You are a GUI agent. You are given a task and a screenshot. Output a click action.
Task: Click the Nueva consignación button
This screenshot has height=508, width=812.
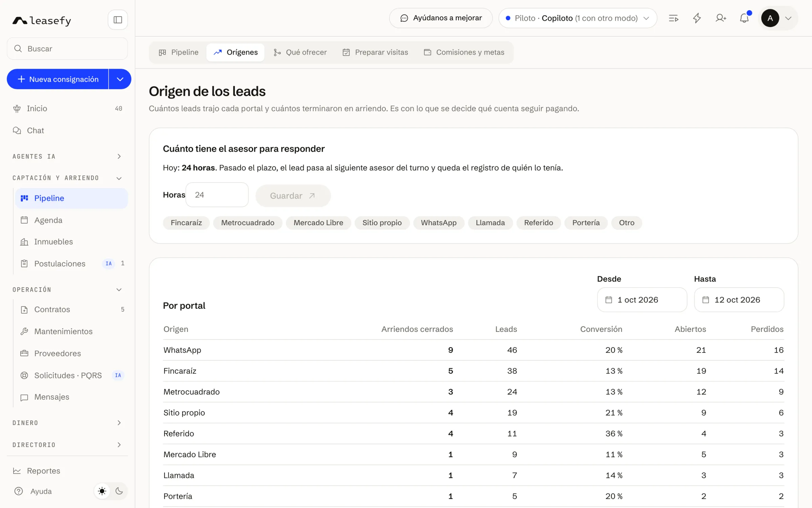point(58,79)
